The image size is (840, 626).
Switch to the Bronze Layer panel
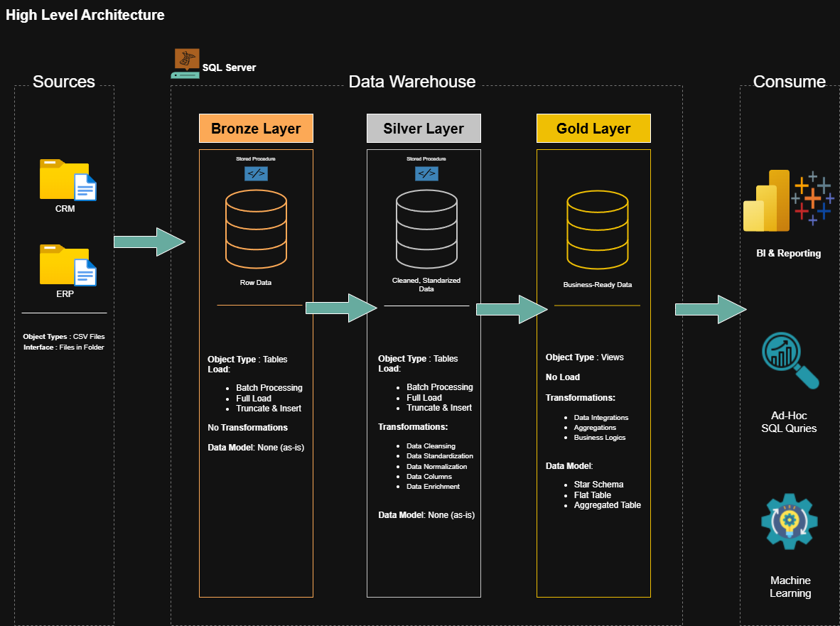[x=256, y=128]
